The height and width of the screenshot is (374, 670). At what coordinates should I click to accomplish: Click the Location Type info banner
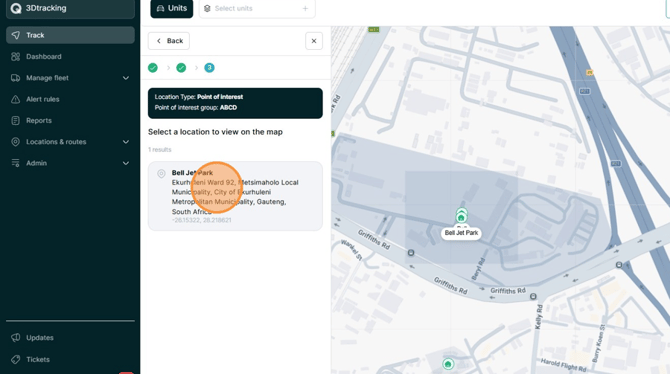[235, 103]
